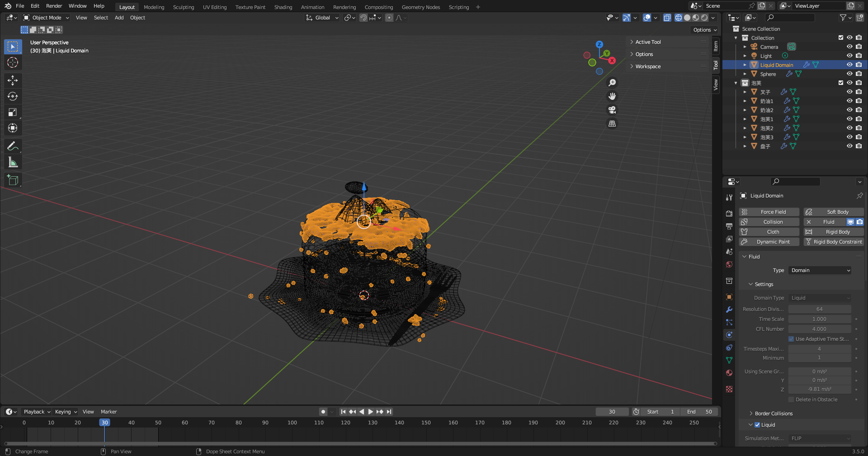The width and height of the screenshot is (868, 456).
Task: Expand the 奶油1 tree item
Action: pyautogui.click(x=745, y=101)
